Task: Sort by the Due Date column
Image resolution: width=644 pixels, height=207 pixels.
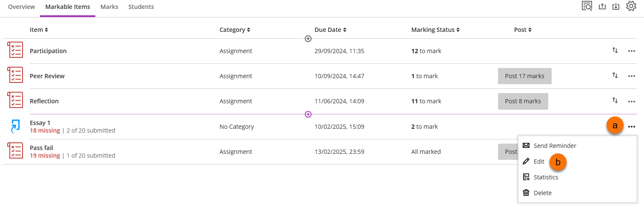Action: [x=330, y=30]
